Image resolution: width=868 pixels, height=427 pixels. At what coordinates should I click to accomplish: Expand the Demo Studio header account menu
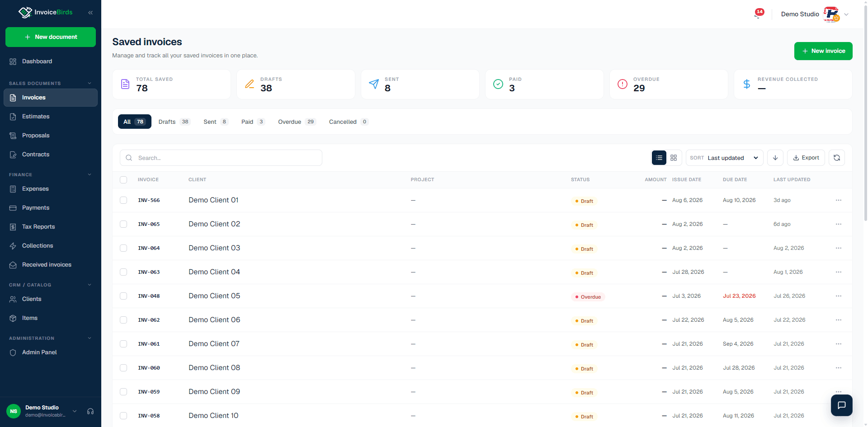(846, 14)
